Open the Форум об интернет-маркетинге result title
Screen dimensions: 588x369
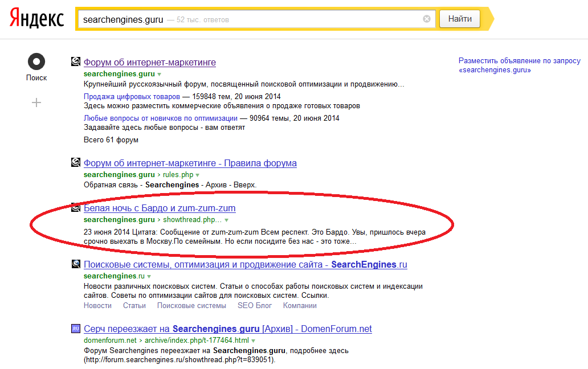tap(150, 62)
